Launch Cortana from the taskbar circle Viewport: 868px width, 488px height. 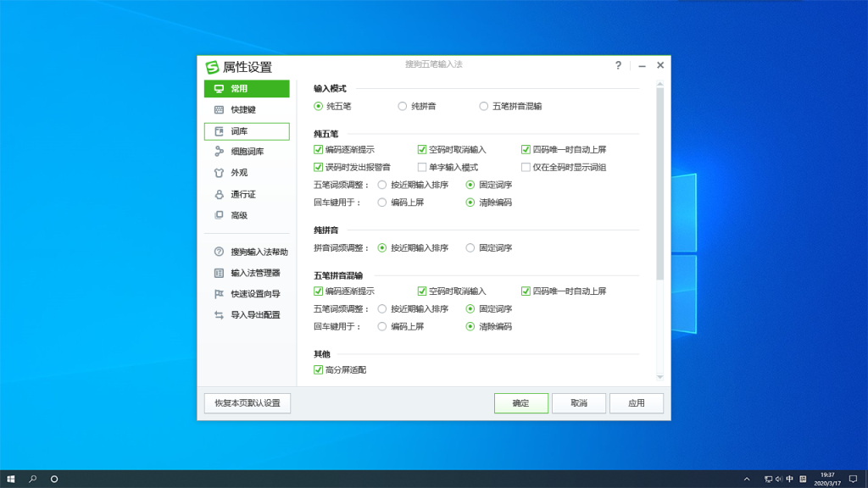point(54,480)
